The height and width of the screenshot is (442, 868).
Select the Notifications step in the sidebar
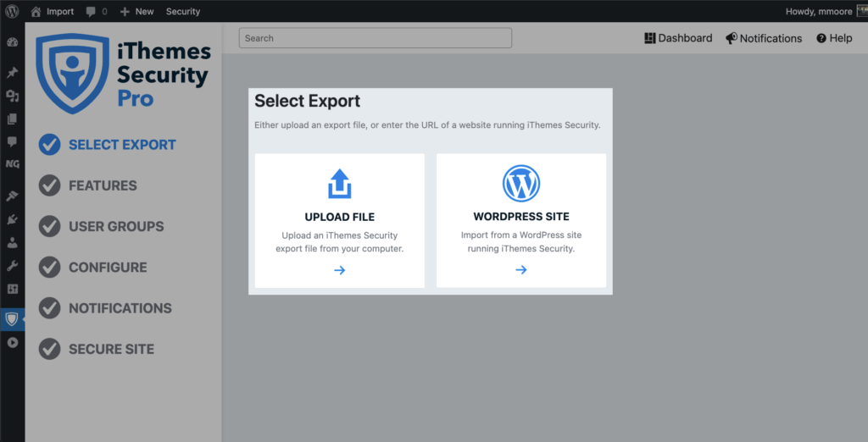(105, 308)
